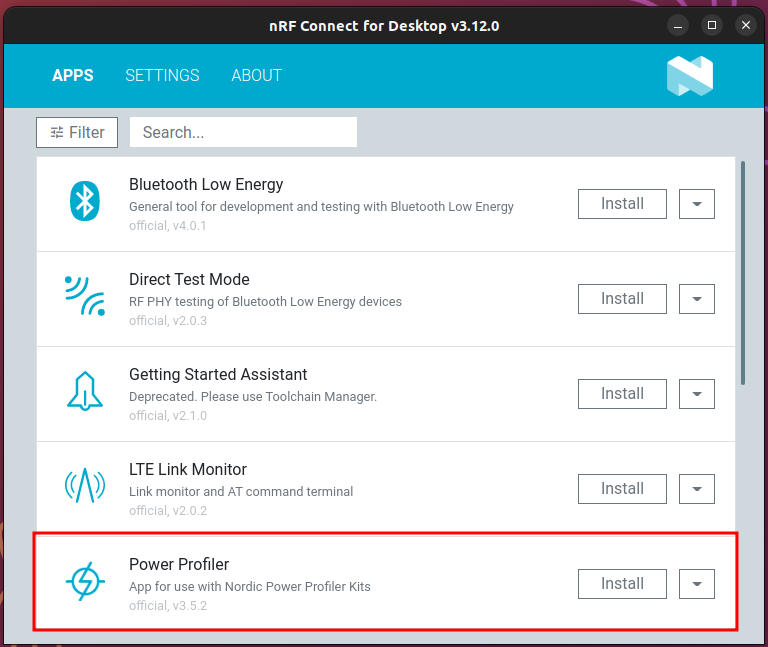The image size is (768, 647).
Task: Click the Bluetooth Low Energy app icon
Action: [85, 203]
